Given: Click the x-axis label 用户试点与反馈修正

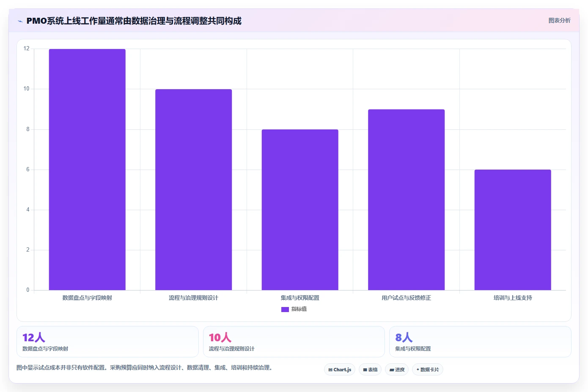Looking at the screenshot, I should pyautogui.click(x=406, y=298).
